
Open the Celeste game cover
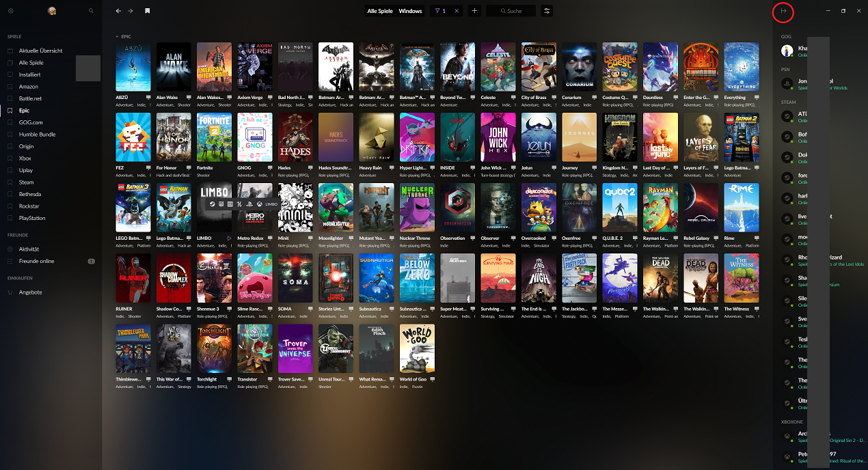click(498, 67)
